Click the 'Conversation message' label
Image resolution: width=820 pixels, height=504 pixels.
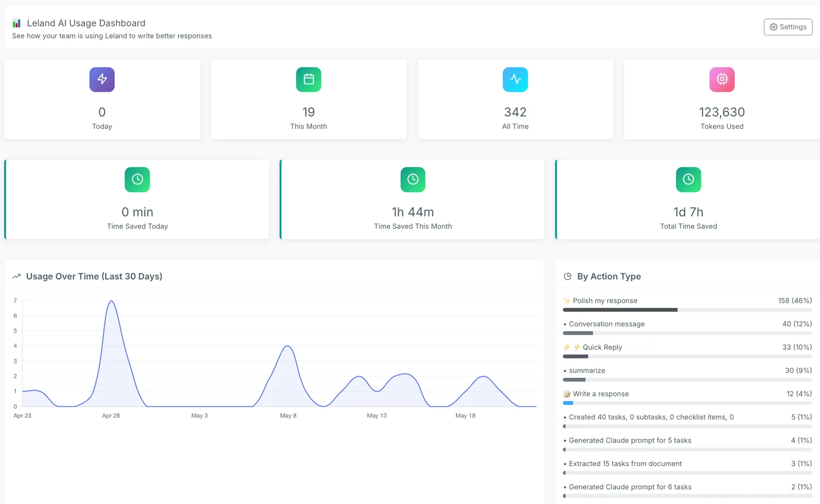coord(607,324)
